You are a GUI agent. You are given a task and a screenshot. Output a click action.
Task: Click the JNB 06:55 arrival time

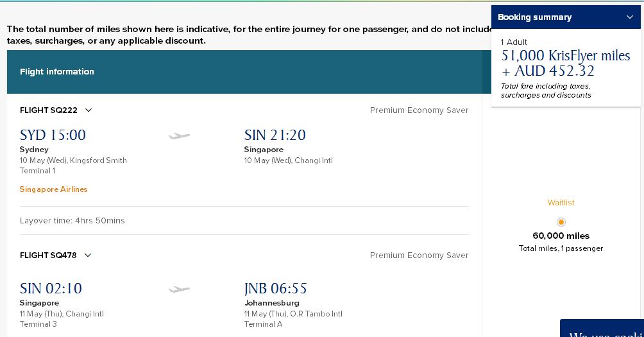(x=276, y=288)
